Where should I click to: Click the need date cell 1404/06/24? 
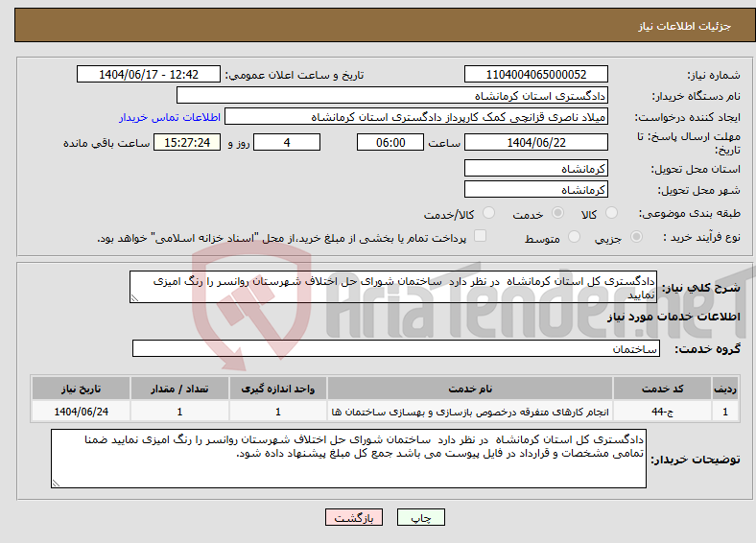(81, 412)
